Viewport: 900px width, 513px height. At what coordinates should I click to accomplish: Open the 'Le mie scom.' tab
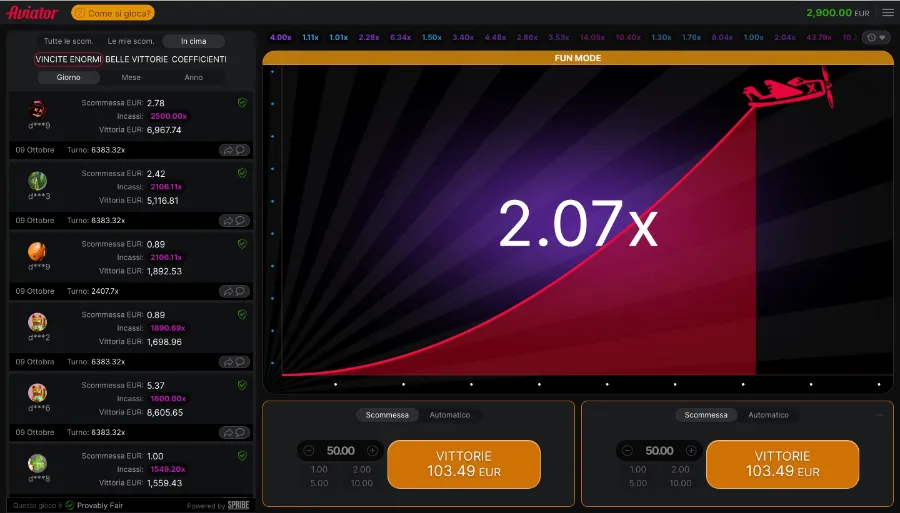click(131, 41)
